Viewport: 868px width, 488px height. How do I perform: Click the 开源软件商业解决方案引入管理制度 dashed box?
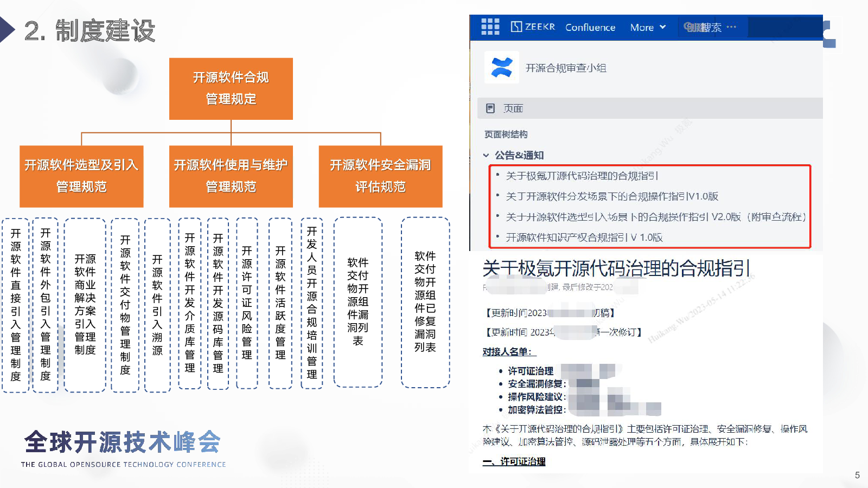[85, 305]
